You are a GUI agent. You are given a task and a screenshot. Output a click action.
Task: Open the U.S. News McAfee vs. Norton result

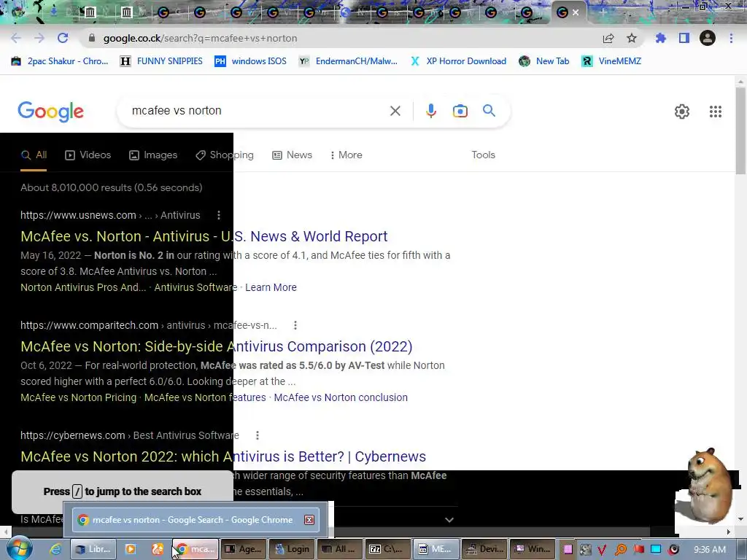tap(204, 236)
